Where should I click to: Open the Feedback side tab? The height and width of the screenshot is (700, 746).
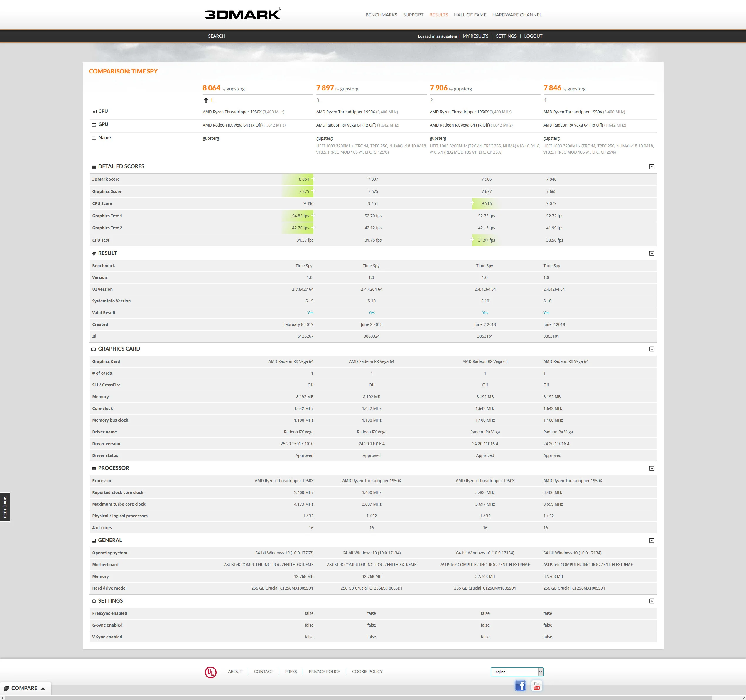[5, 507]
